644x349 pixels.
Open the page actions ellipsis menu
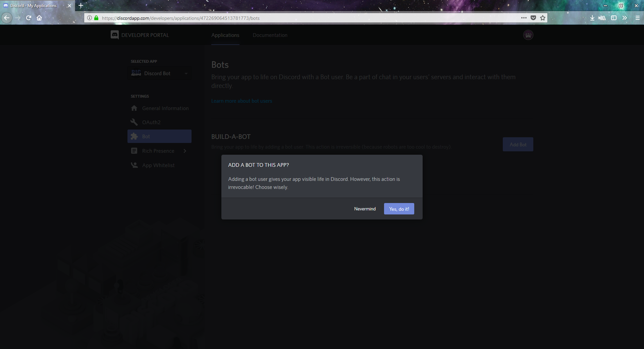pyautogui.click(x=524, y=18)
